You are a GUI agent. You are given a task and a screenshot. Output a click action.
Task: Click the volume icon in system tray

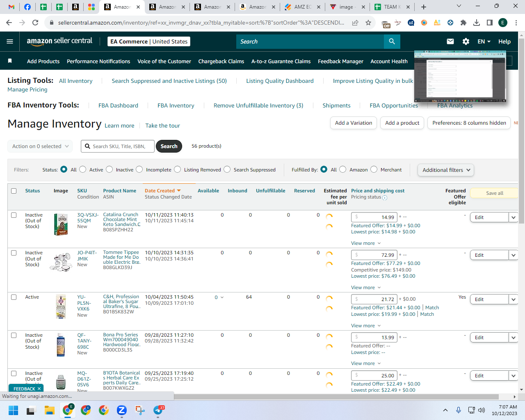click(482, 410)
